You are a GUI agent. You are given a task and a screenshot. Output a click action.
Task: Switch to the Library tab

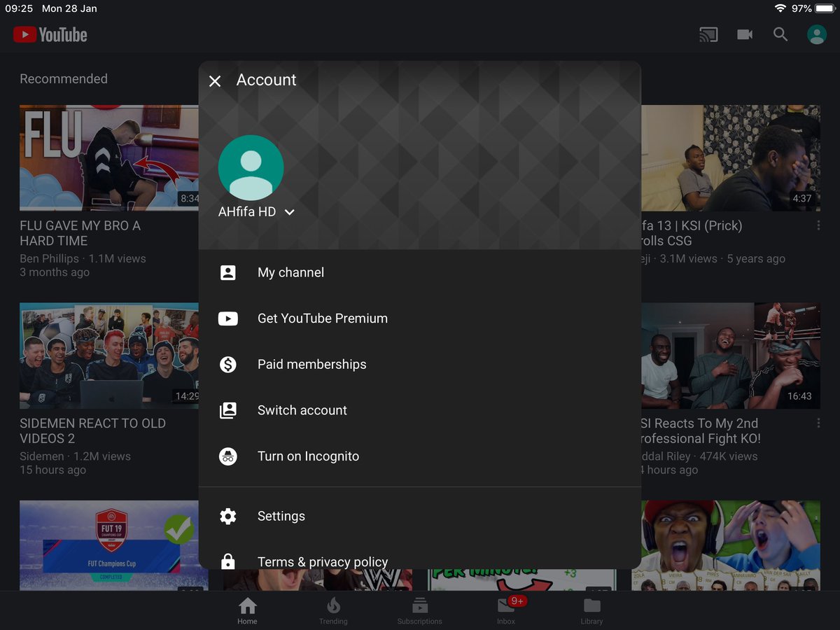coord(591,611)
